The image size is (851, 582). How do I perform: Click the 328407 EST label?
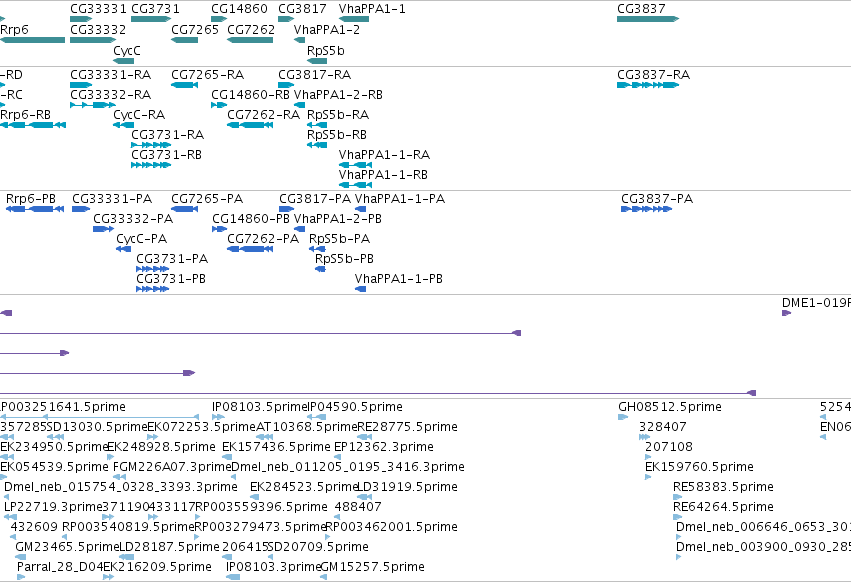[x=663, y=427]
